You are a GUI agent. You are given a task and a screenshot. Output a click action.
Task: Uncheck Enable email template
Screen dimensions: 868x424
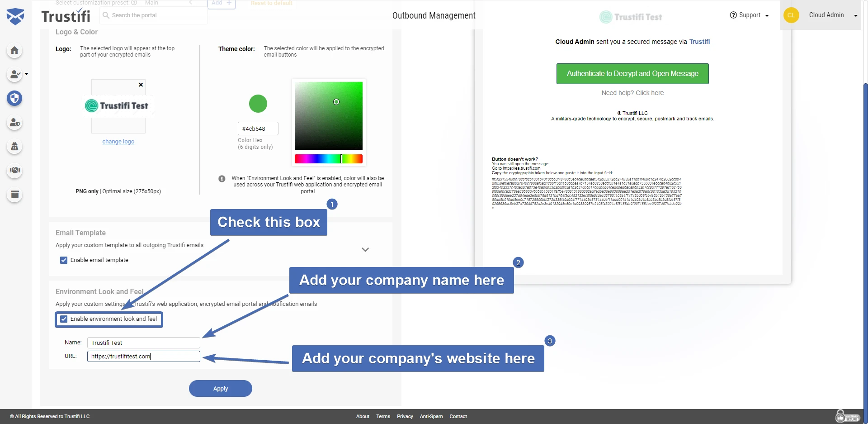coord(64,260)
